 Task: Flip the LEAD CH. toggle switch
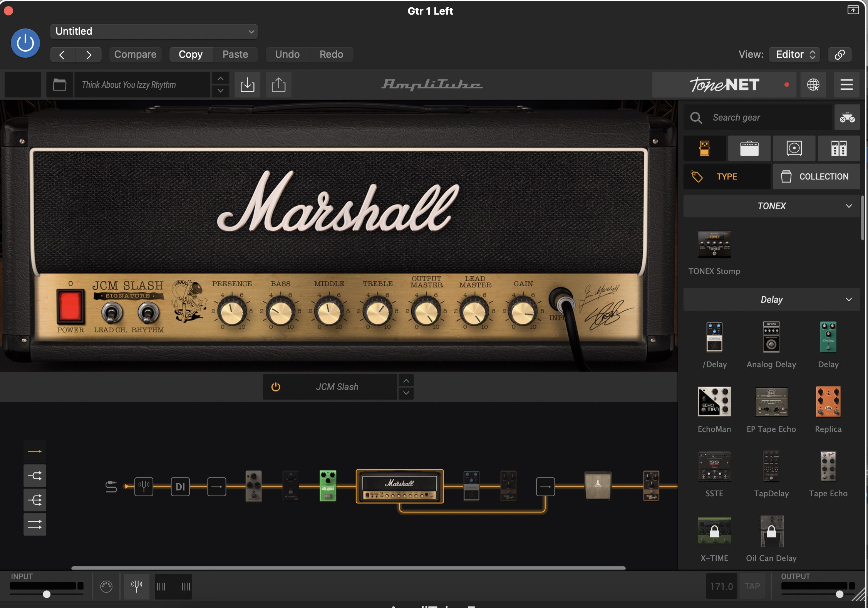tap(112, 313)
